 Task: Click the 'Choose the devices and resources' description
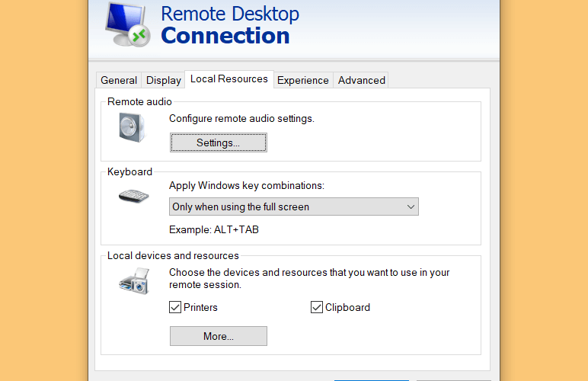309,278
